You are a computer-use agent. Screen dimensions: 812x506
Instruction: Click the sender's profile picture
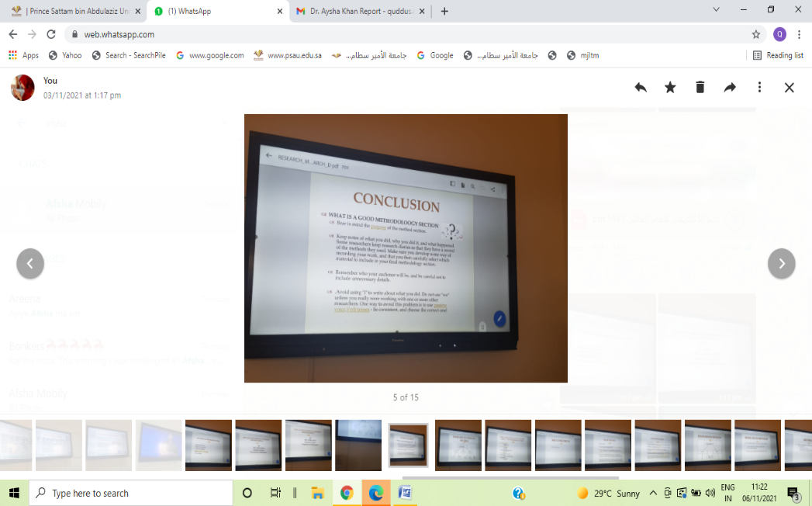click(22, 88)
